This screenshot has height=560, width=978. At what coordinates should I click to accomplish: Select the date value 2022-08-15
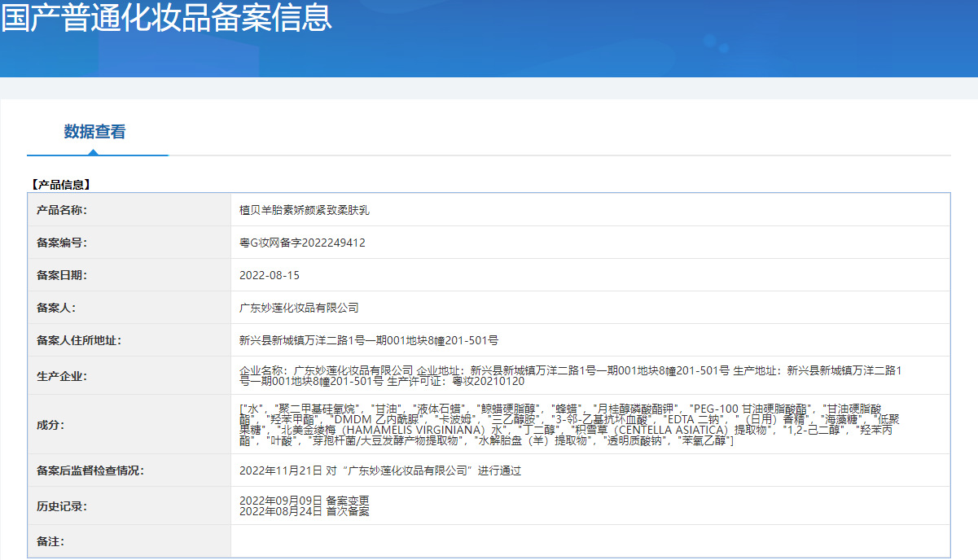[270, 275]
